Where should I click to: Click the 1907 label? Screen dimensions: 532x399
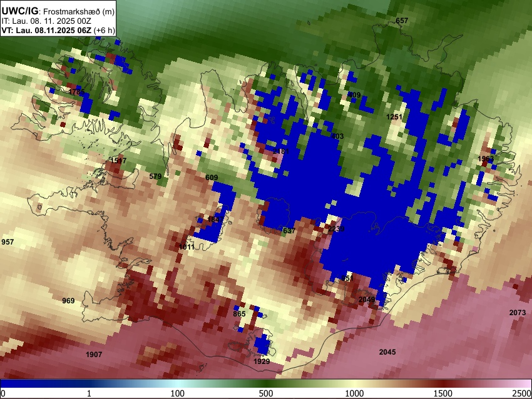coord(94,355)
